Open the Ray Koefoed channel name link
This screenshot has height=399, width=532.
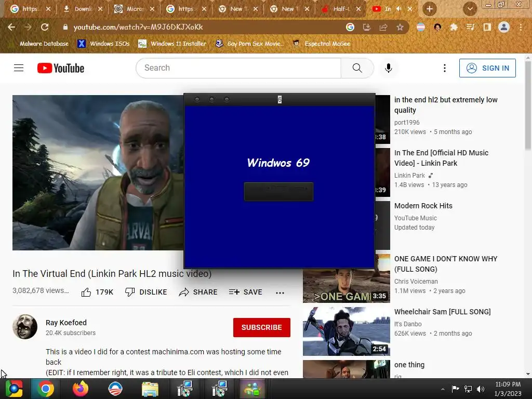click(x=66, y=323)
